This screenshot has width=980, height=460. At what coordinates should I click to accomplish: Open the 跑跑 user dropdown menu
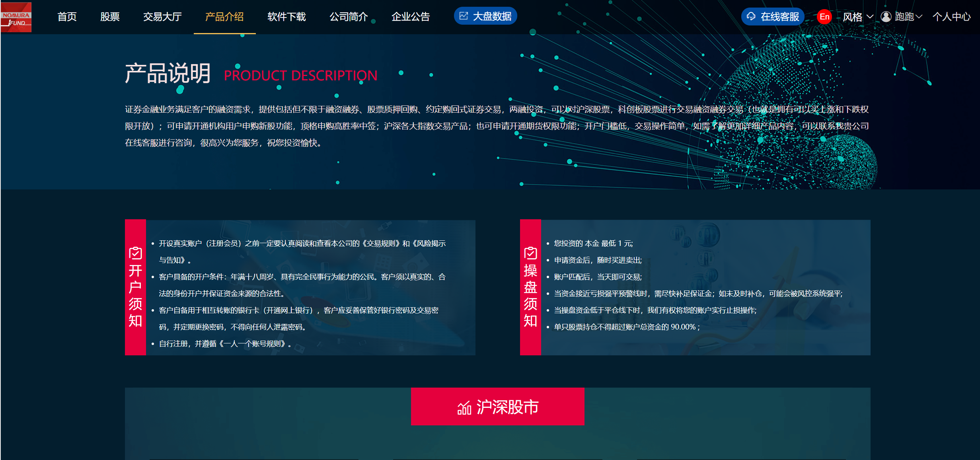point(904,17)
